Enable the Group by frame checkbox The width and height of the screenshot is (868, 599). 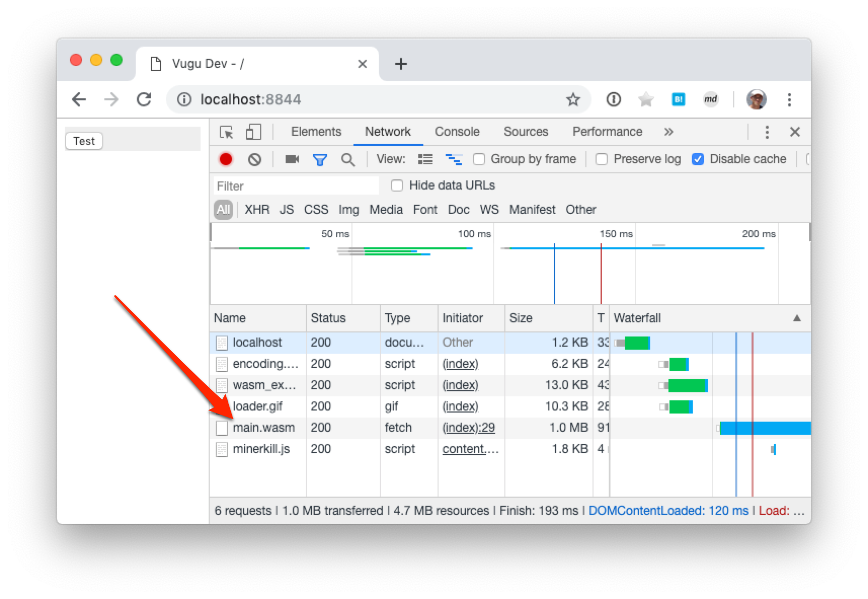pyautogui.click(x=479, y=160)
